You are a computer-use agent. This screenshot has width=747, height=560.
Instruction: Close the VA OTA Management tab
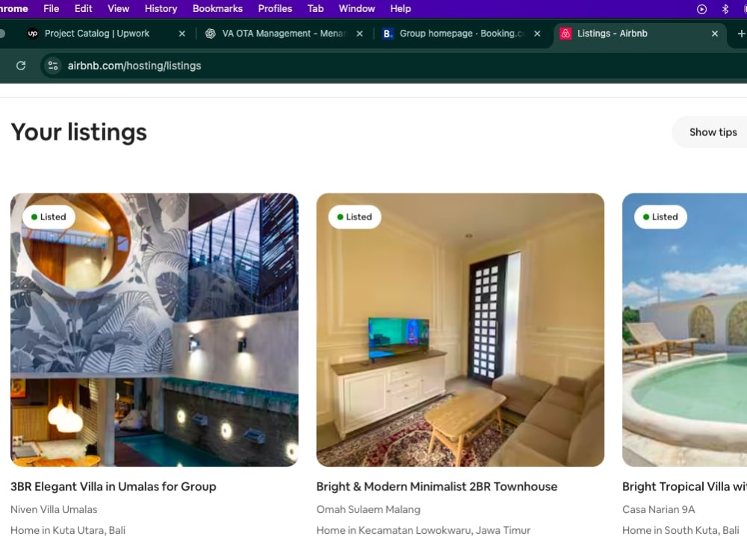pos(360,34)
